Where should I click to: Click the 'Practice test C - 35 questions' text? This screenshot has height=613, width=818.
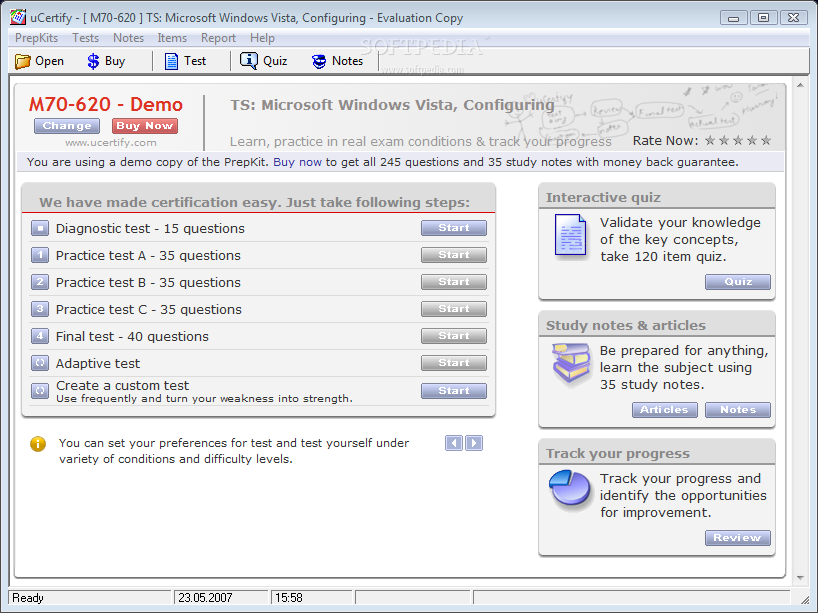tap(149, 309)
